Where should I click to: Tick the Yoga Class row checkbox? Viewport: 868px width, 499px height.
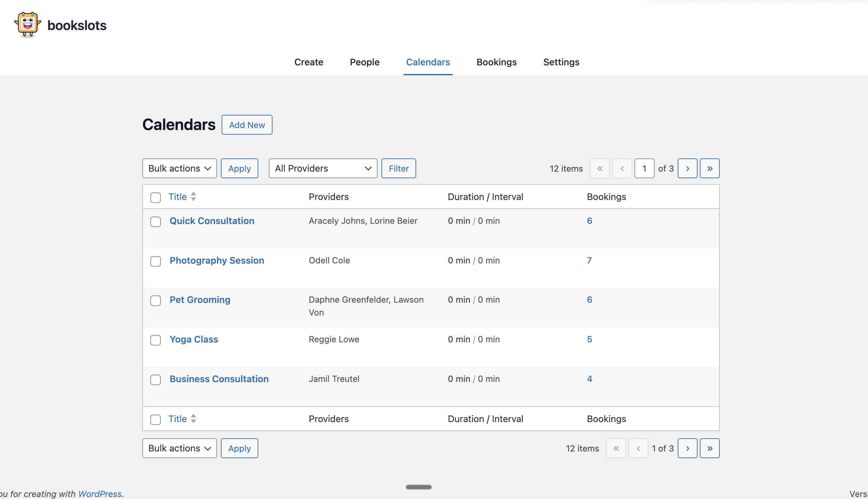155,340
